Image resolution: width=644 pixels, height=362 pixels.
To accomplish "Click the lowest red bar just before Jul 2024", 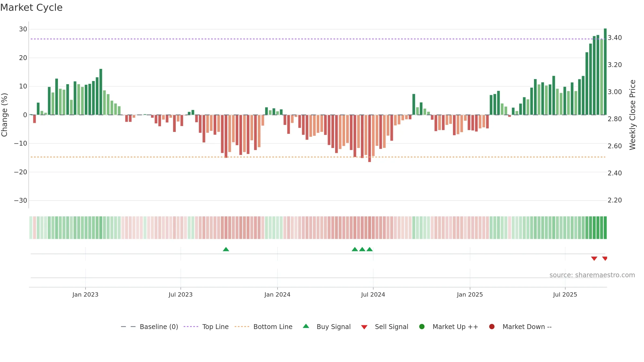I will 369,138.
